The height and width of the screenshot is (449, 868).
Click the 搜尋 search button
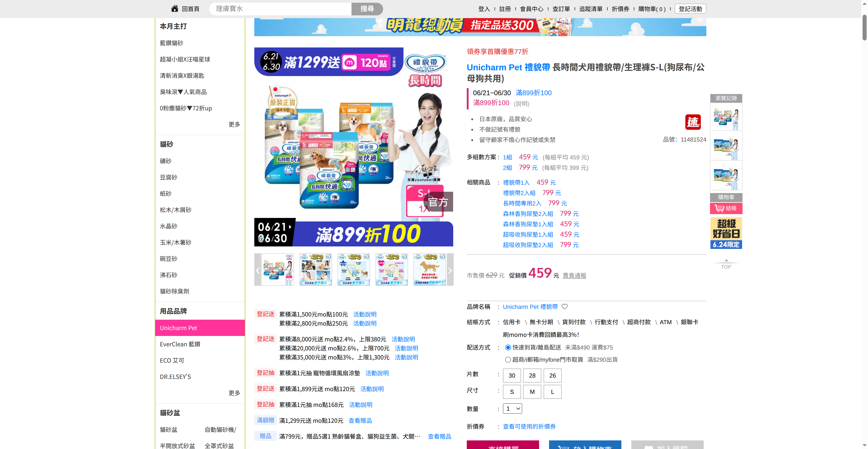[x=367, y=9]
